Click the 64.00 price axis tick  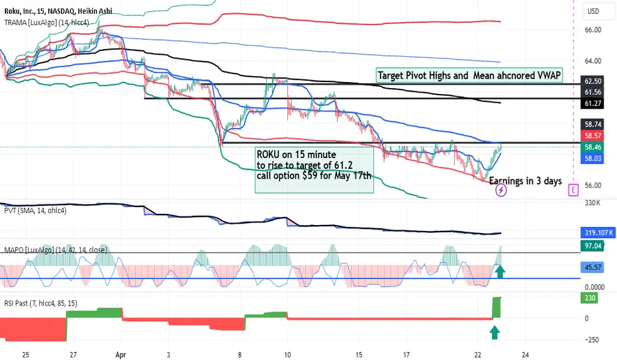point(593,61)
